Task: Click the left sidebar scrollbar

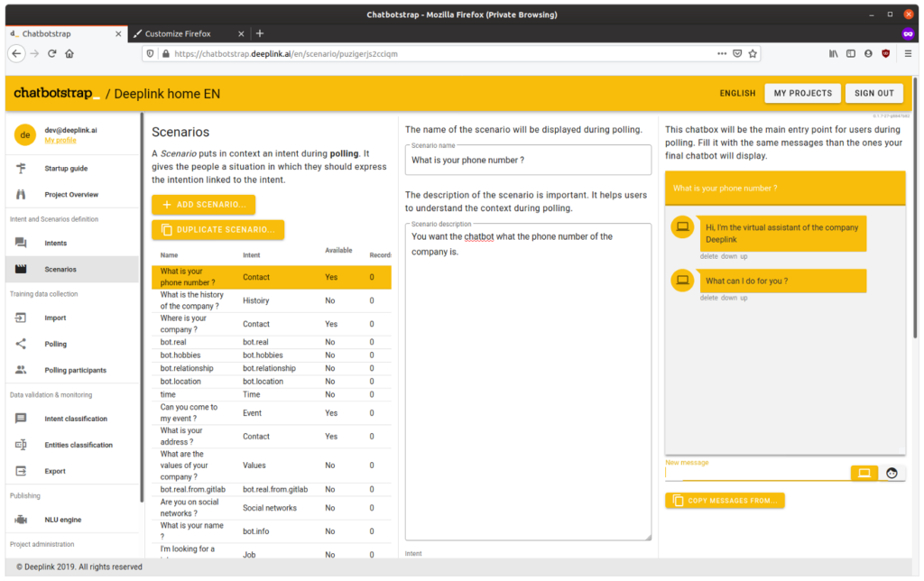Action: [142, 307]
